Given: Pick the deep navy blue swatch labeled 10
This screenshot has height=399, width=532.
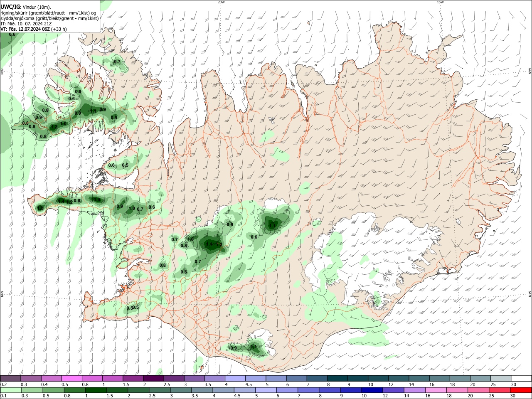Looking at the screenshot, I should [372, 390].
